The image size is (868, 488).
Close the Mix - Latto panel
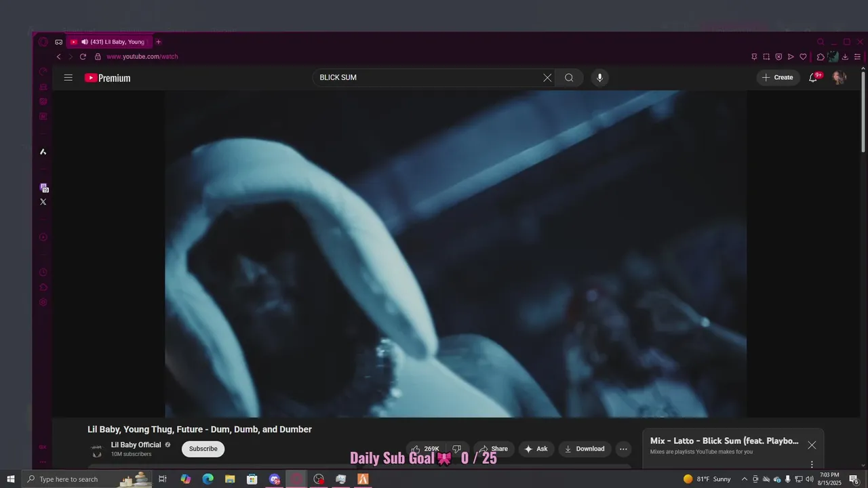[812, 445]
